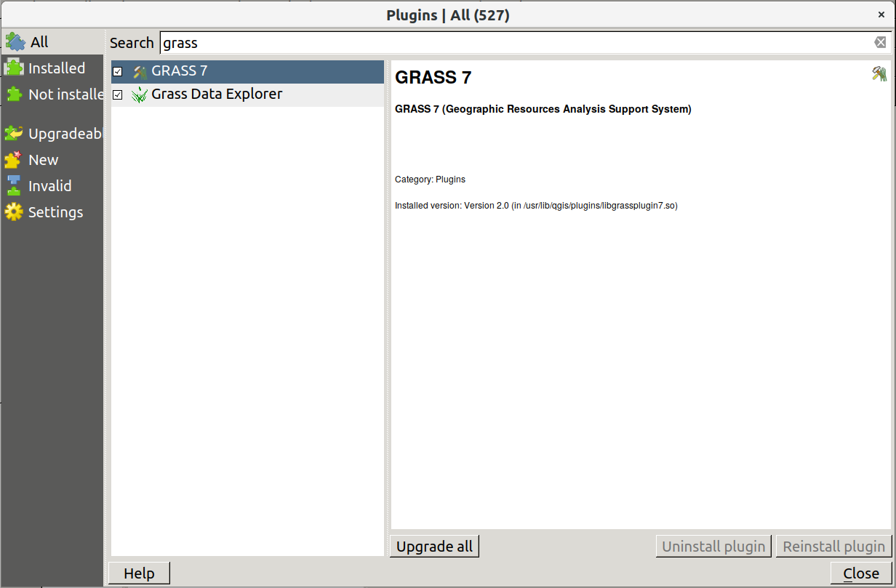Image resolution: width=896 pixels, height=588 pixels.
Task: Open the Settings tab
Action: coord(52,212)
